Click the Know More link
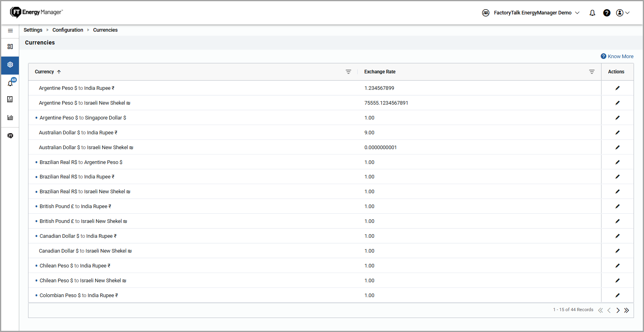Image resolution: width=644 pixels, height=332 pixels. coord(617,57)
